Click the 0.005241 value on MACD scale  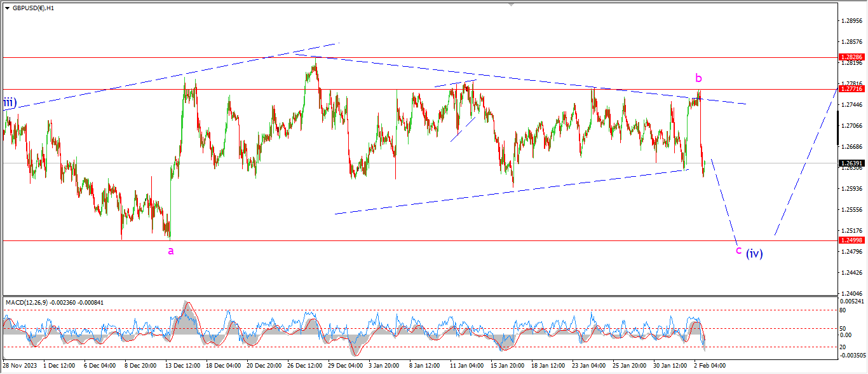pos(851,301)
